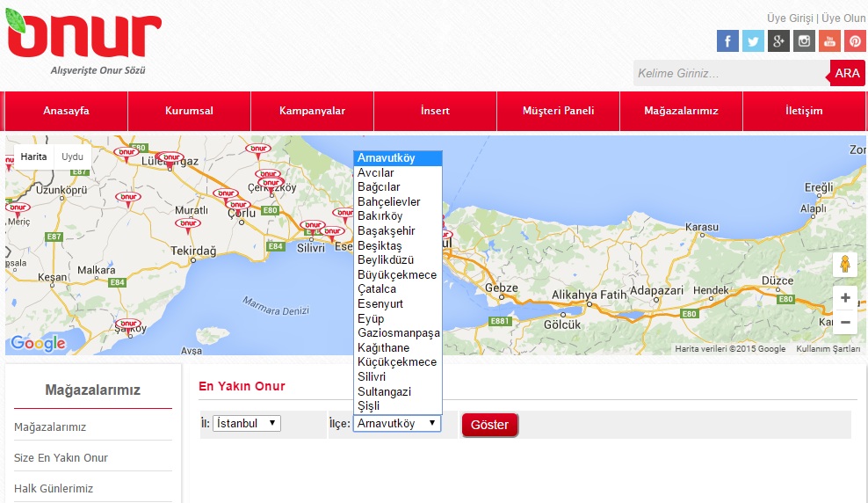868x503 pixels.
Task: Click the ARA search button
Action: 847,73
